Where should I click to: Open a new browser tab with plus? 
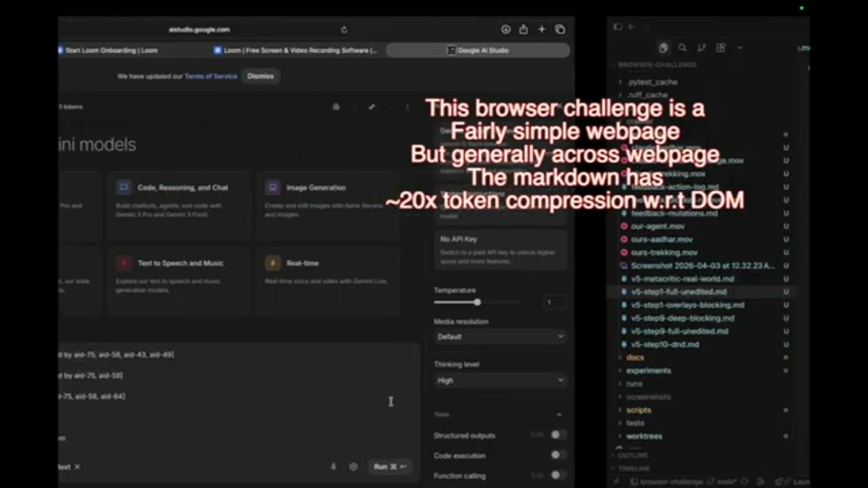tap(542, 29)
